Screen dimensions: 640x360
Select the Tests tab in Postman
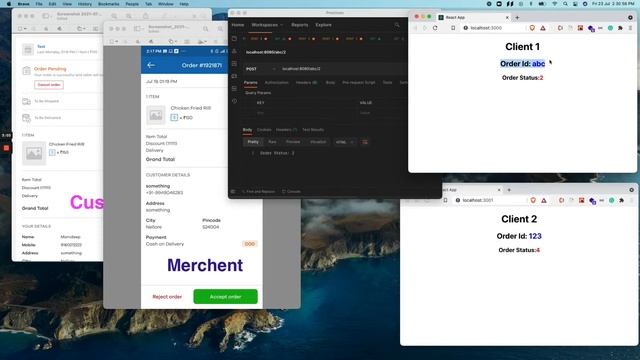pos(387,83)
